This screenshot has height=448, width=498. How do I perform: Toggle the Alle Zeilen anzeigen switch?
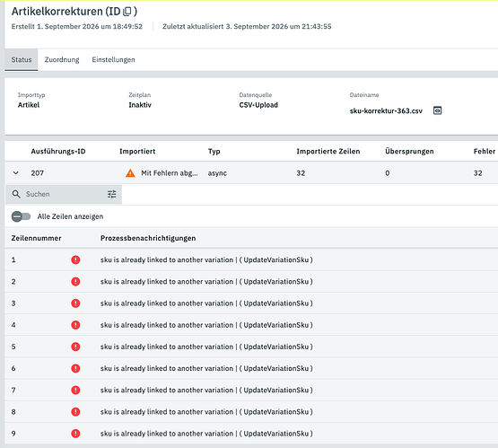21,216
